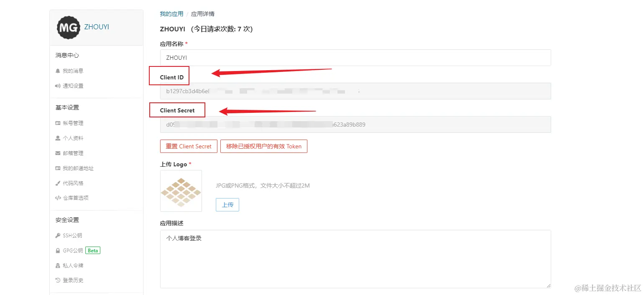644x295 pixels.
Task: Click the 应用描述 label
Action: (x=172, y=224)
